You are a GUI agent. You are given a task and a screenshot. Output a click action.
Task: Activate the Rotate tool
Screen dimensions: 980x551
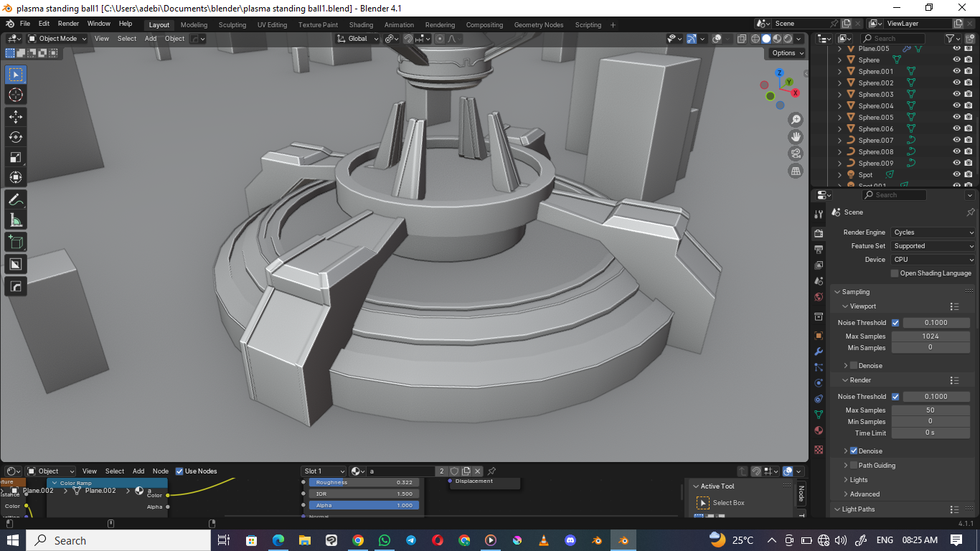coord(16,137)
